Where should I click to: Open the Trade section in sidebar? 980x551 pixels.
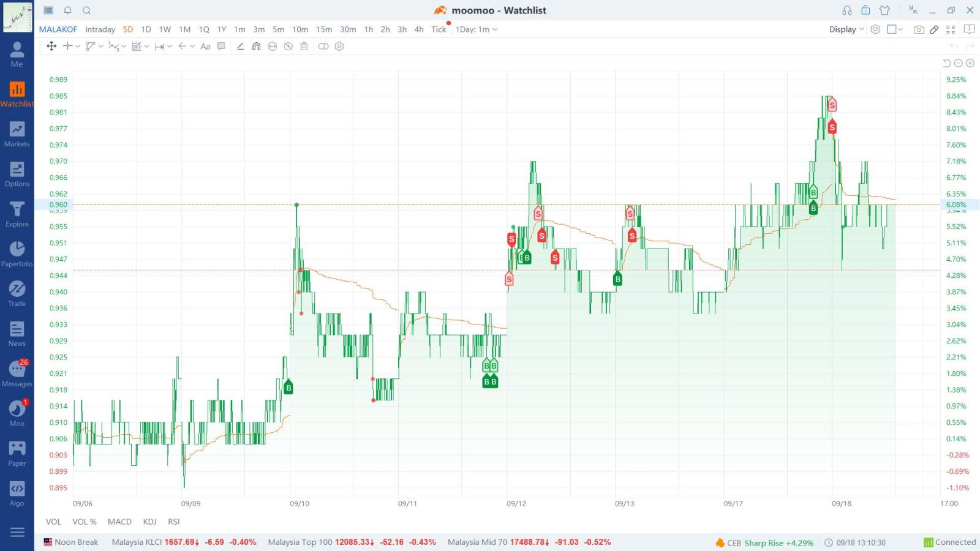pos(17,294)
